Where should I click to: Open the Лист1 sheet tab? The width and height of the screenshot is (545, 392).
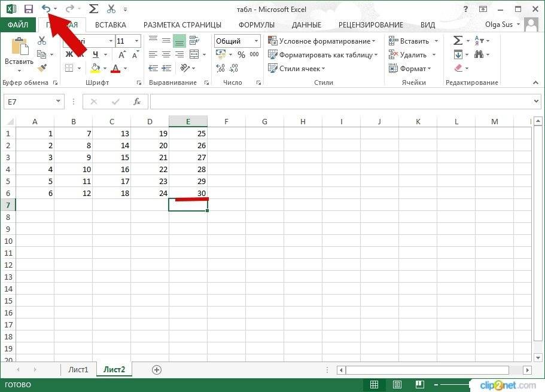[x=78, y=369]
